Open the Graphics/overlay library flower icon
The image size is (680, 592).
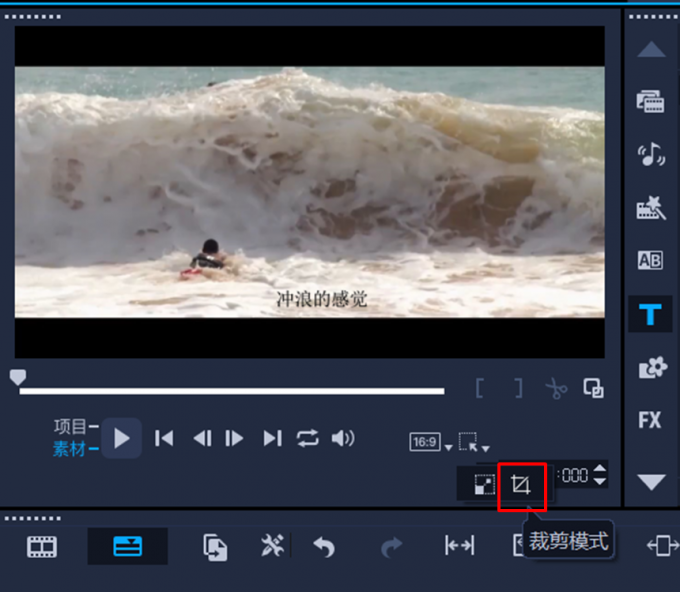click(x=652, y=368)
